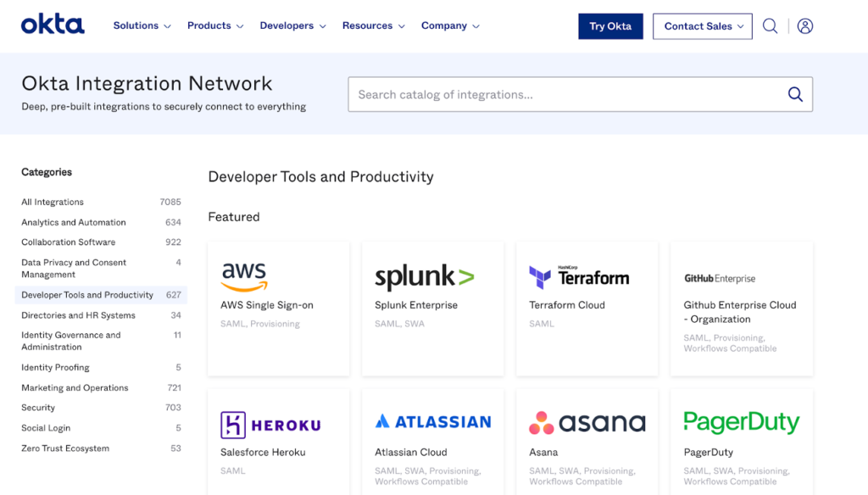The width and height of the screenshot is (868, 495).
Task: Click the Terraform Cloud logo
Action: tap(587, 275)
